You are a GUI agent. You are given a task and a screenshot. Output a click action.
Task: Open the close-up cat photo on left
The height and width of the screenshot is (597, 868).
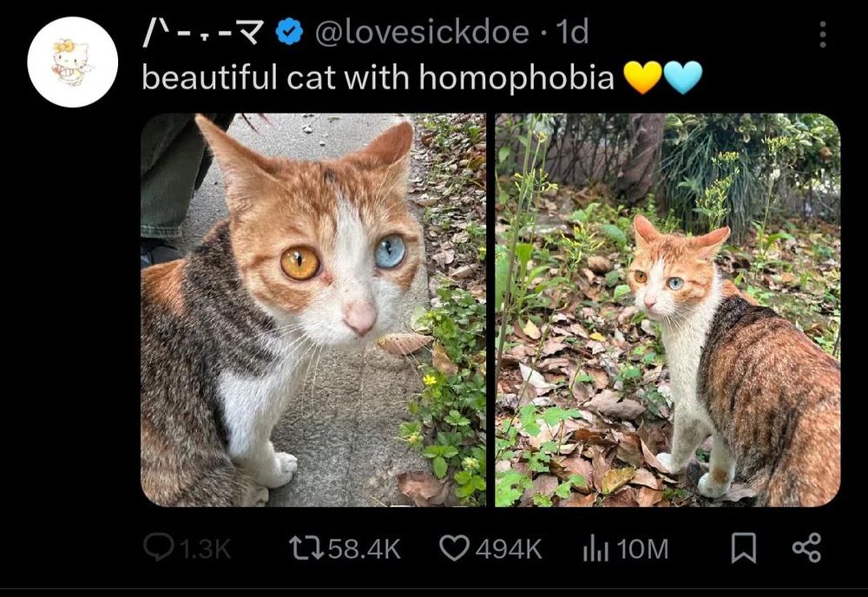(x=313, y=310)
